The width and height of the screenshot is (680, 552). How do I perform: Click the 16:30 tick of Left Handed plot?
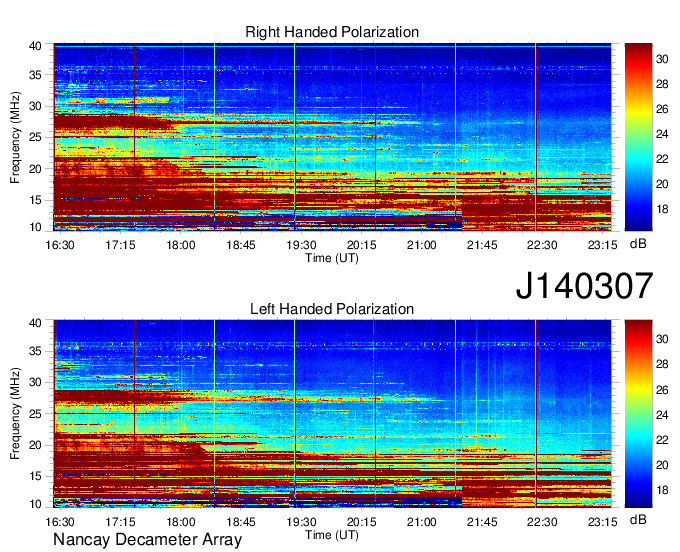click(60, 522)
